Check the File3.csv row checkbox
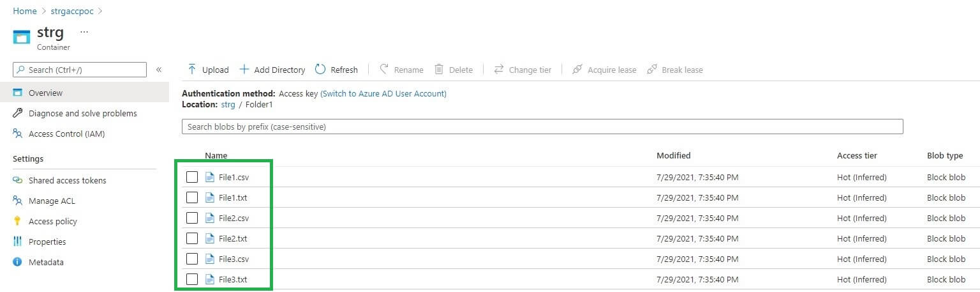 [x=192, y=259]
